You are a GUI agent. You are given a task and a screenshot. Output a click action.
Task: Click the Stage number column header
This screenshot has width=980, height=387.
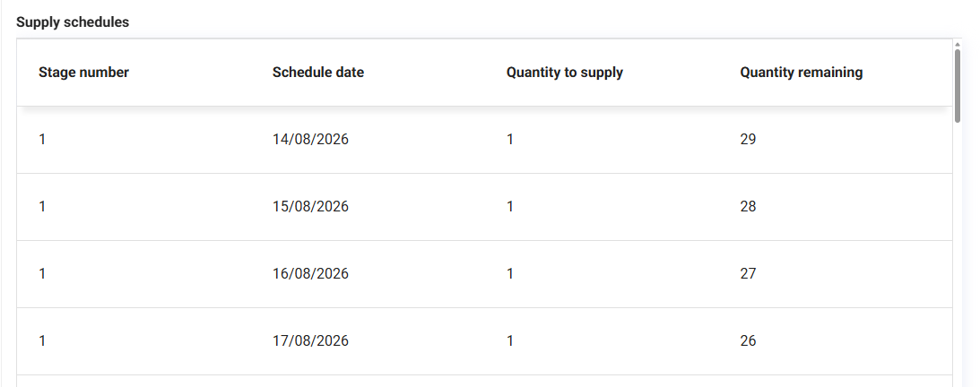click(x=83, y=73)
